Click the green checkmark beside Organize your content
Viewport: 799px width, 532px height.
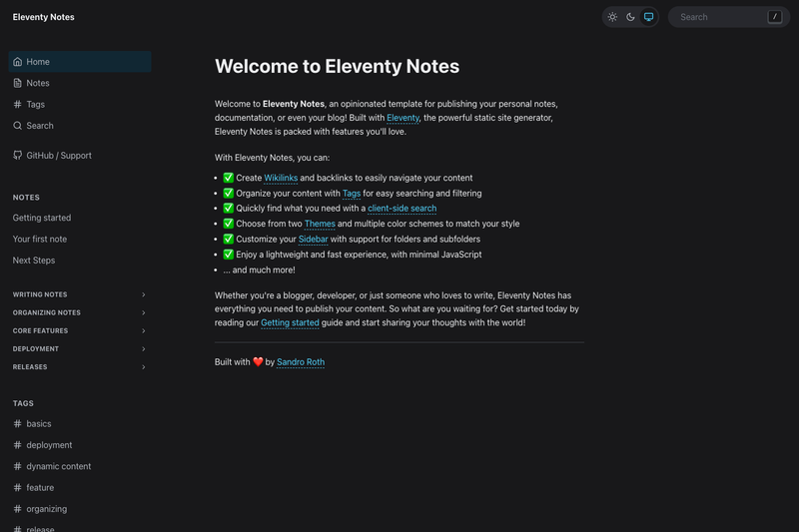(x=229, y=193)
